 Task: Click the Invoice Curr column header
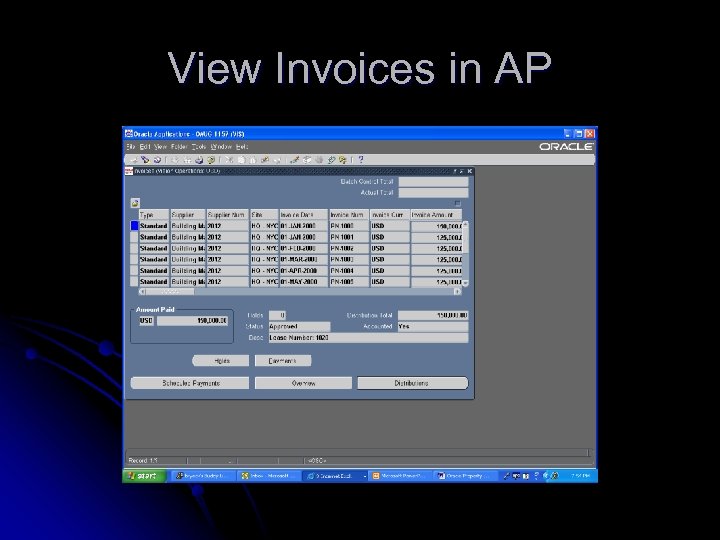pyautogui.click(x=389, y=214)
